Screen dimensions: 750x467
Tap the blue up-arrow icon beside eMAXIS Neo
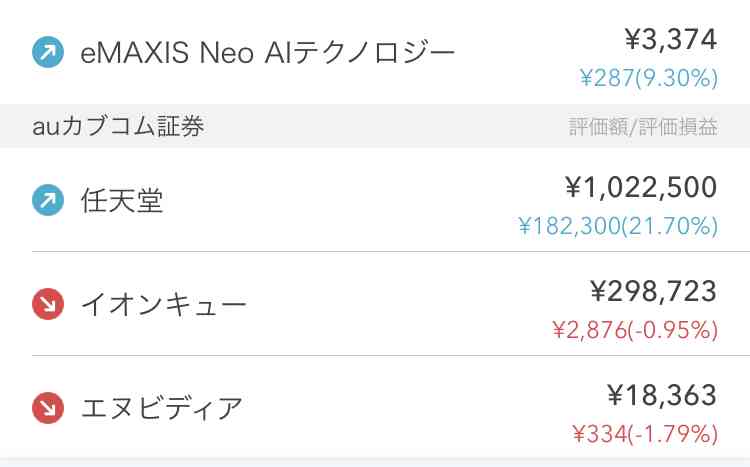coord(48,52)
